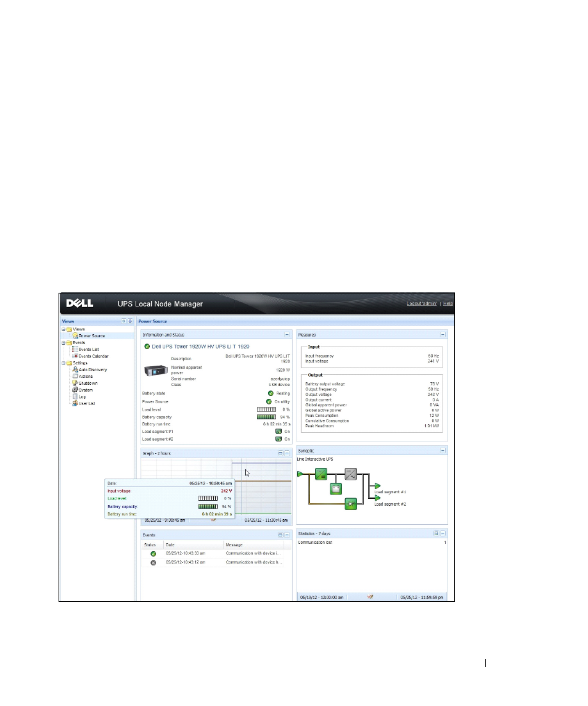Screen dimensions: 588x706
Task: Maximize the Graph - 2 hours panel
Action: pyautogui.click(x=280, y=453)
